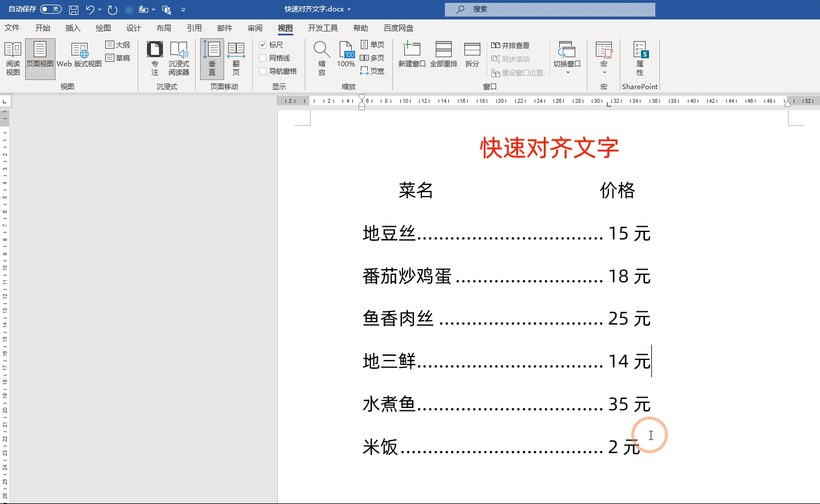820x504 pixels.
Task: Uncheck the Ruler checkbox
Action: [x=263, y=45]
